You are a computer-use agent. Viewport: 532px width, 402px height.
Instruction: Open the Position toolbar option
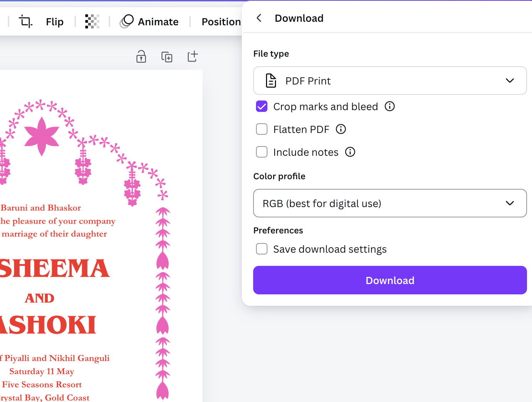(x=221, y=22)
